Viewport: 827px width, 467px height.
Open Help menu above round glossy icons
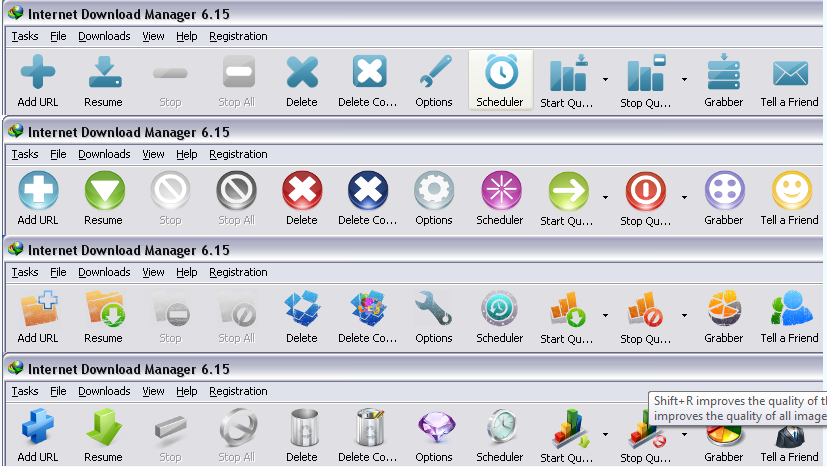[x=187, y=154]
